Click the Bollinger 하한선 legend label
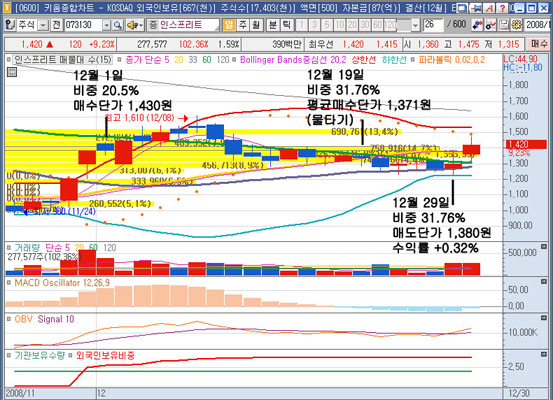The image size is (553, 400). click(x=394, y=60)
